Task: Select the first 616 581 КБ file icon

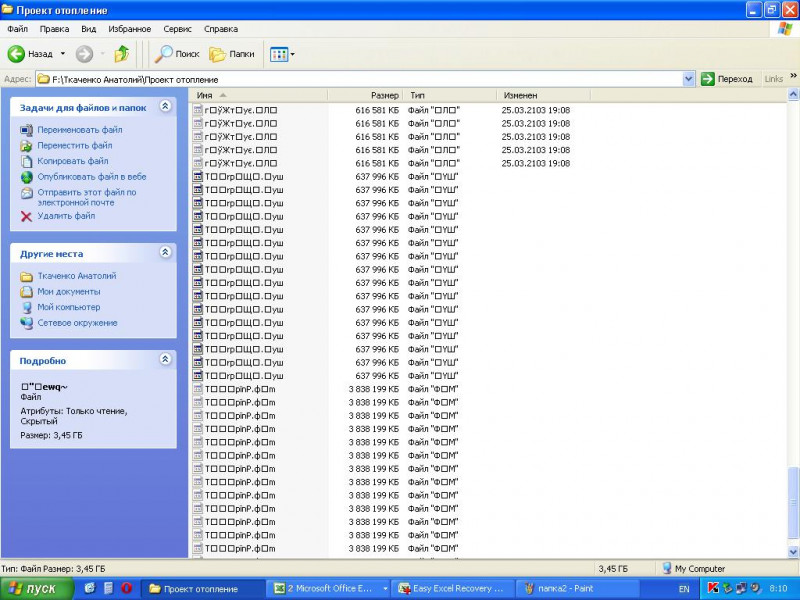Action: tap(198, 110)
